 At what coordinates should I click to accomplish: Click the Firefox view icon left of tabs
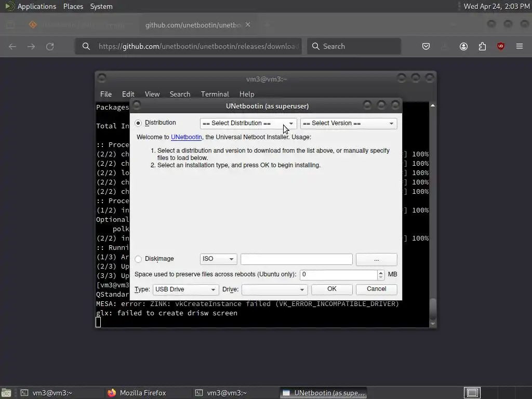pyautogui.click(x=10, y=24)
